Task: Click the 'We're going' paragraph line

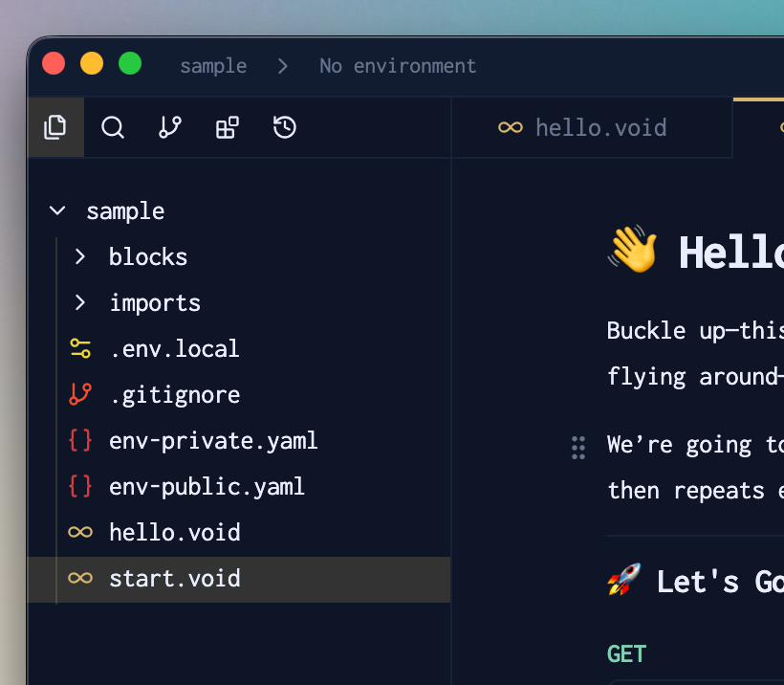Action: click(695, 445)
